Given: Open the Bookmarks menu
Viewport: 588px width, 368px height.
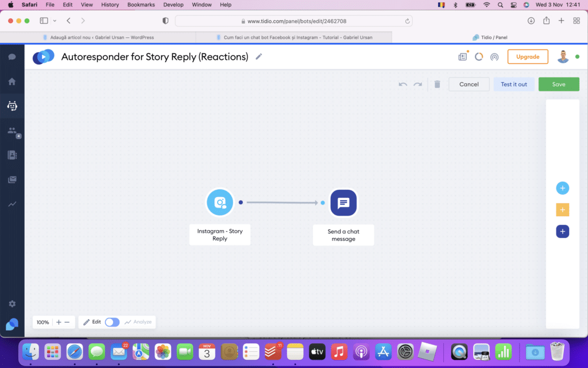Looking at the screenshot, I should click(x=141, y=5).
